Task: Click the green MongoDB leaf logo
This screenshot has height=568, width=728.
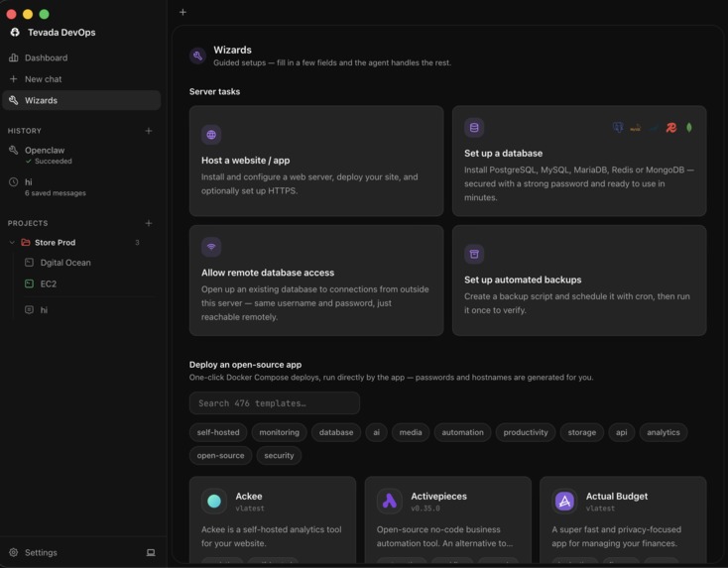Action: pyautogui.click(x=689, y=127)
